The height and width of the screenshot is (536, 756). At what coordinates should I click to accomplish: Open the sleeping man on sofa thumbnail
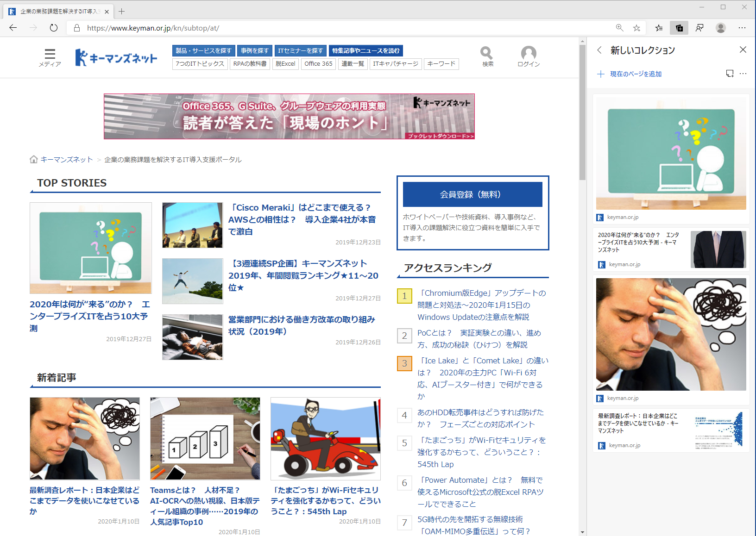click(x=192, y=337)
